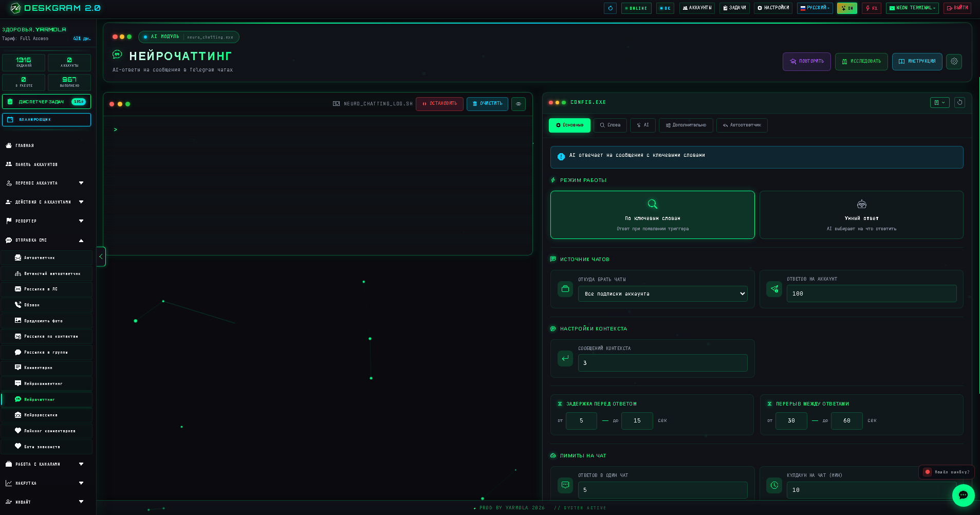Click the Выйти logout button

957,8
